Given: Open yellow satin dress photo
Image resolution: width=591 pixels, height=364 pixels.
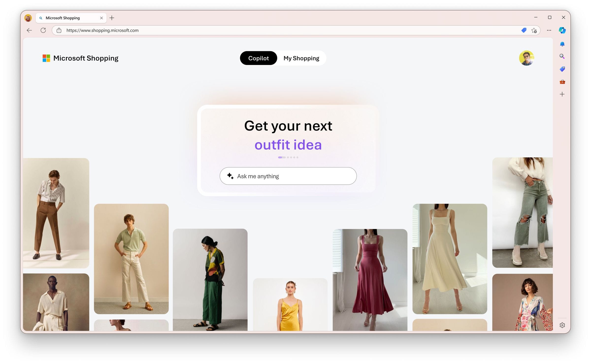Looking at the screenshot, I should (x=290, y=304).
